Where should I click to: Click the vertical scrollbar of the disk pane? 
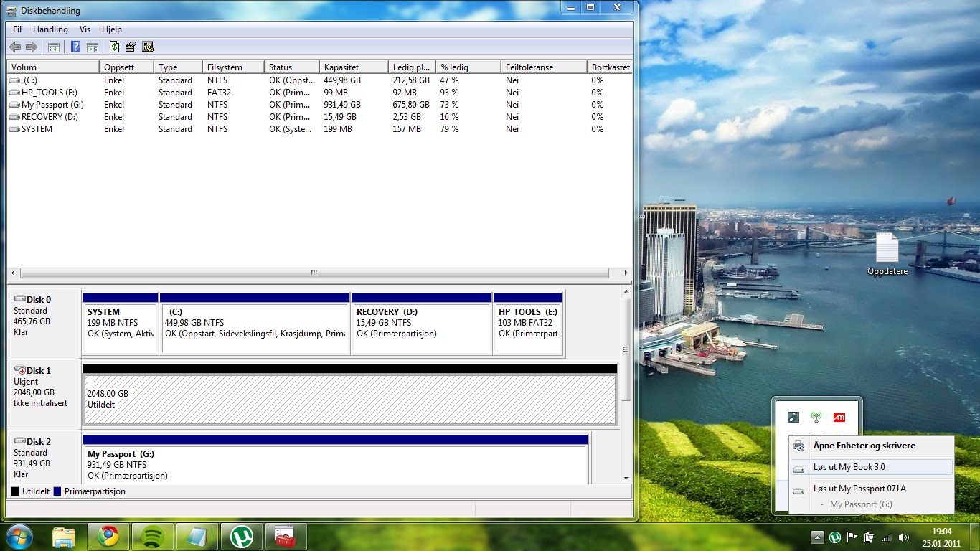click(626, 349)
